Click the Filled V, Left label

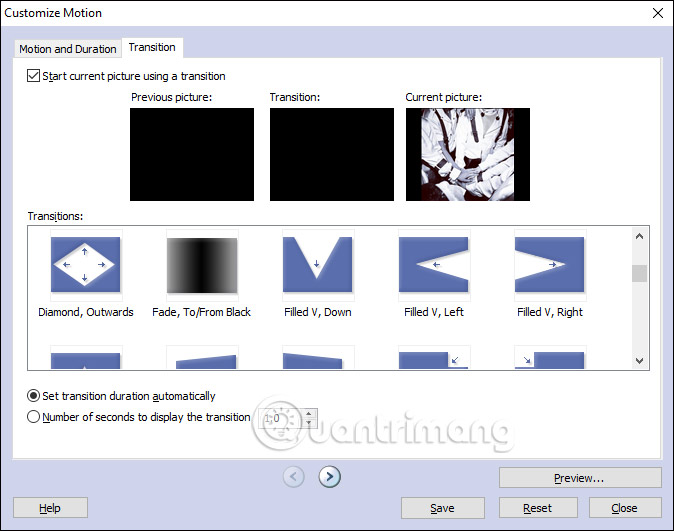(x=434, y=312)
